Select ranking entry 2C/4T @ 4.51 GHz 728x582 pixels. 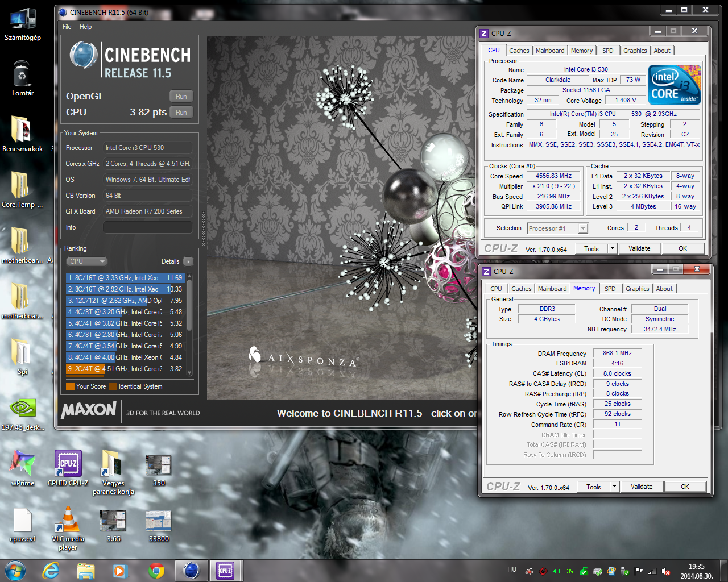click(x=125, y=369)
